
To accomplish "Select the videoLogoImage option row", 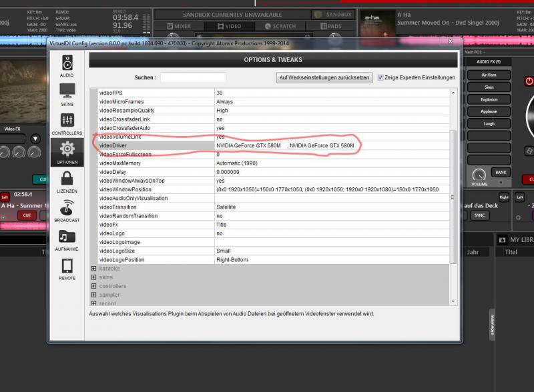I will pyautogui.click(x=274, y=242).
